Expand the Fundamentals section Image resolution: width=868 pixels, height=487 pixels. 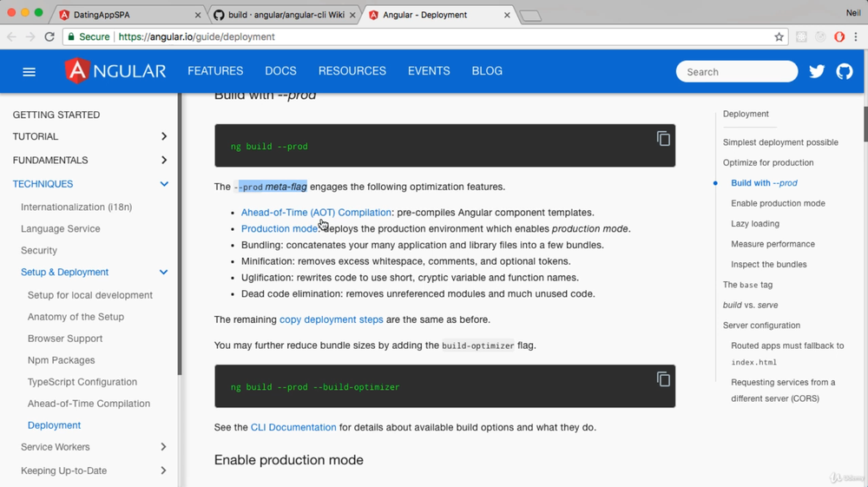click(163, 160)
